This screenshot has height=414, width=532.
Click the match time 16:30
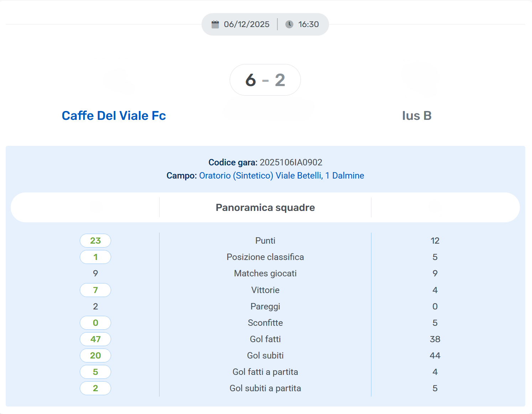click(308, 24)
